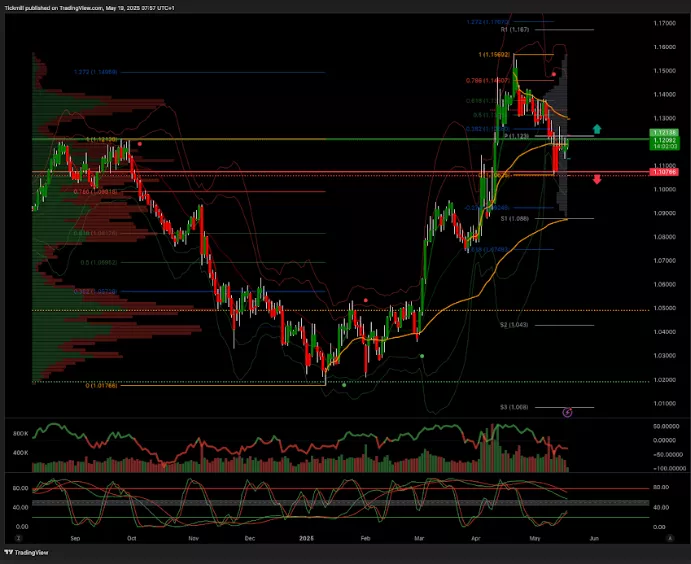Click the Tickmill published on TradingView header
This screenshot has height=564, width=691.
point(100,6)
